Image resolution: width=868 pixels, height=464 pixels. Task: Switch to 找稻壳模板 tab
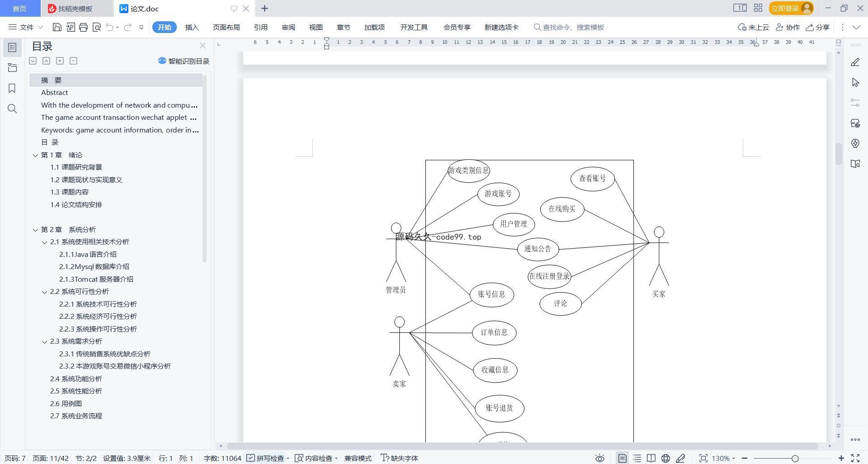click(x=76, y=9)
